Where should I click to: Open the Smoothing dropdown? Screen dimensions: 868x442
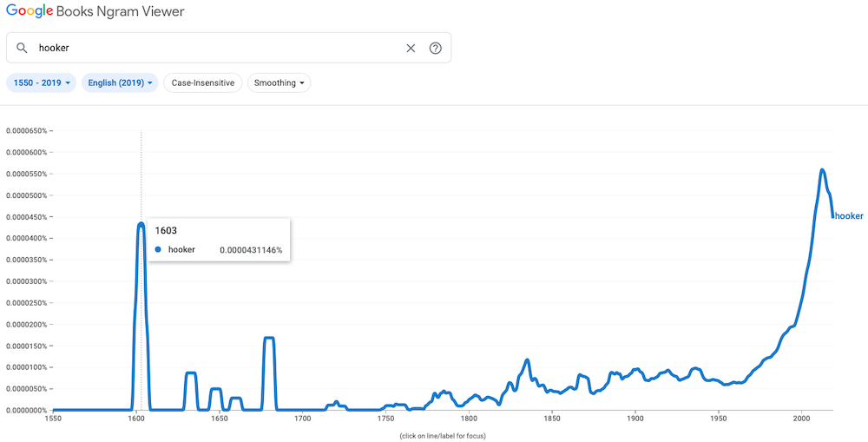[279, 83]
